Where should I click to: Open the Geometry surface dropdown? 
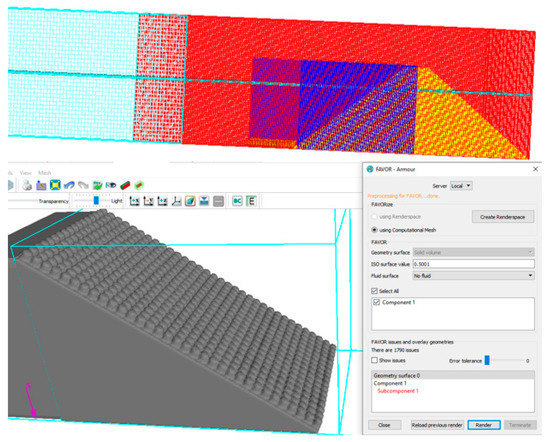473,252
